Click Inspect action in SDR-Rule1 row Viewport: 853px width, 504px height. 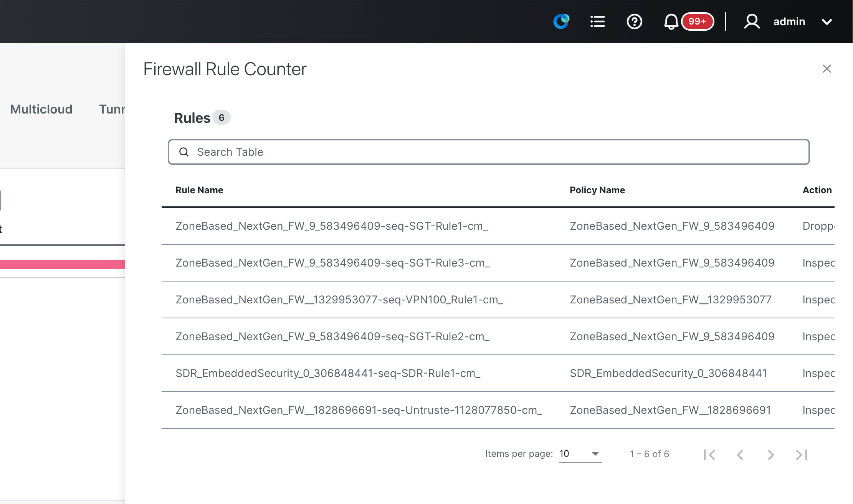818,373
